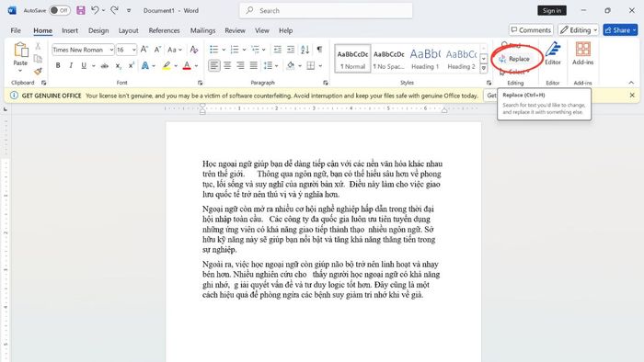Click the Shading paint bucket icon
Screen dimensions: 644x362
[x=291, y=65]
